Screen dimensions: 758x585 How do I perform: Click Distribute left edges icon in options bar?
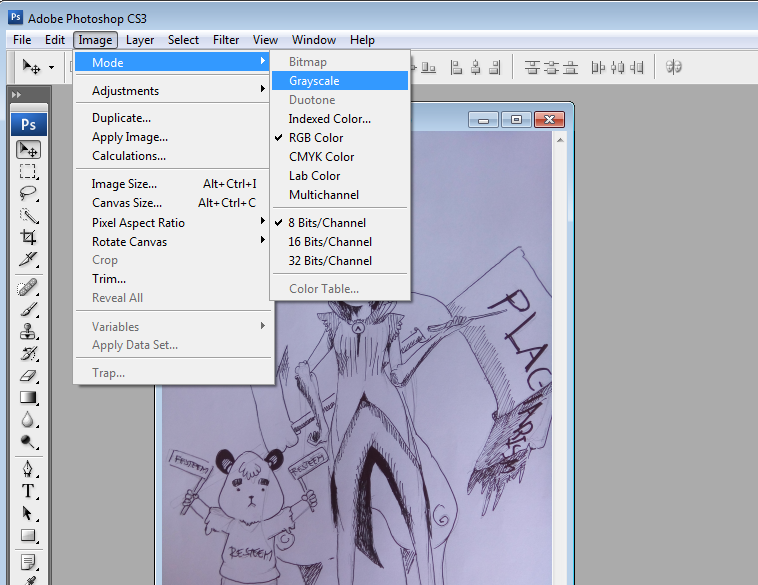pyautogui.click(x=598, y=67)
